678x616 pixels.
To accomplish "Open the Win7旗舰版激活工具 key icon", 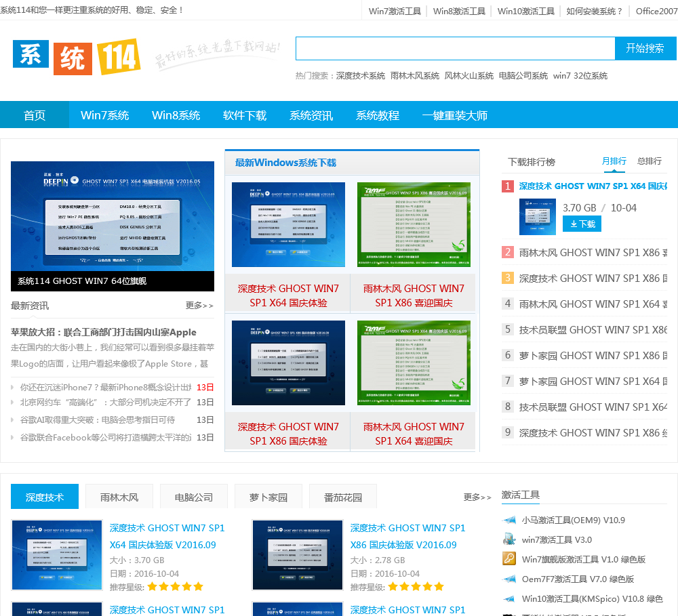I will click(510, 559).
